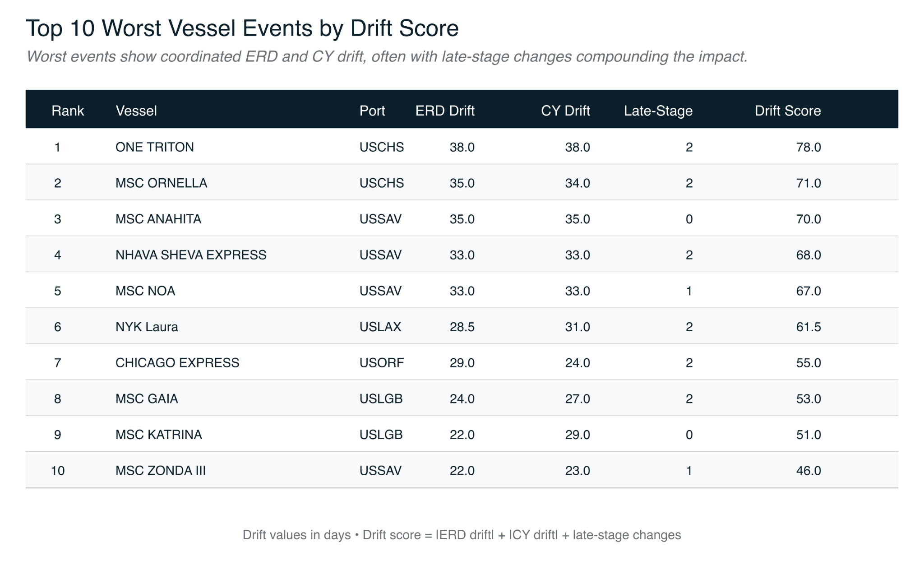Click the MSC ZONDA III vessel name
The image size is (924, 565).
tap(160, 471)
